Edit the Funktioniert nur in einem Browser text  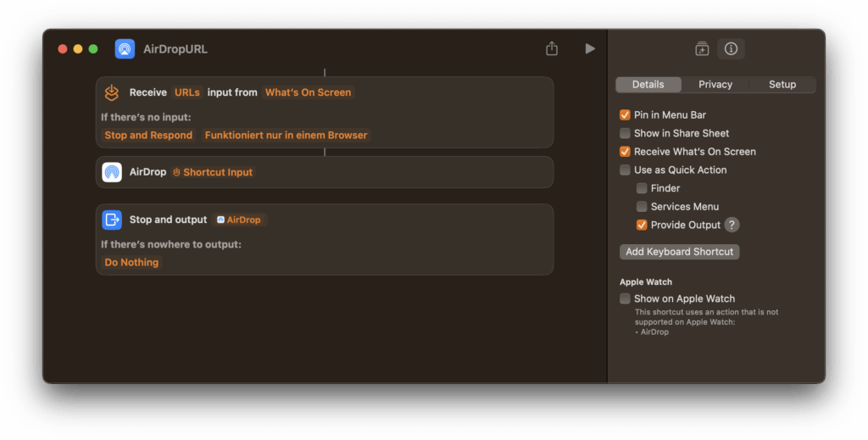tap(286, 135)
